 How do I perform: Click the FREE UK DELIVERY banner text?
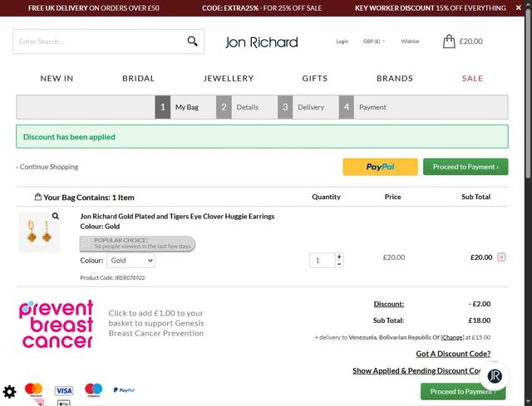tap(94, 7)
